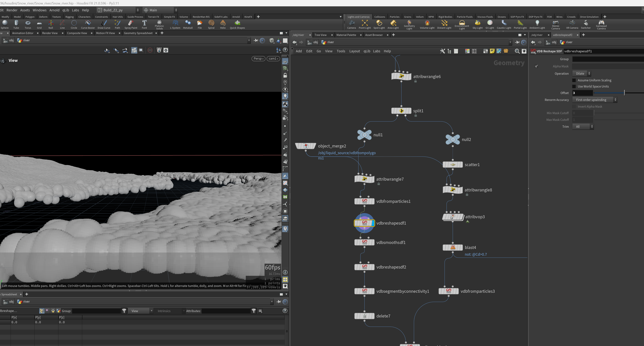Select the Torus shelf tool
Image resolution: width=644 pixels, height=346 pixels.
pyautogui.click(x=28, y=25)
